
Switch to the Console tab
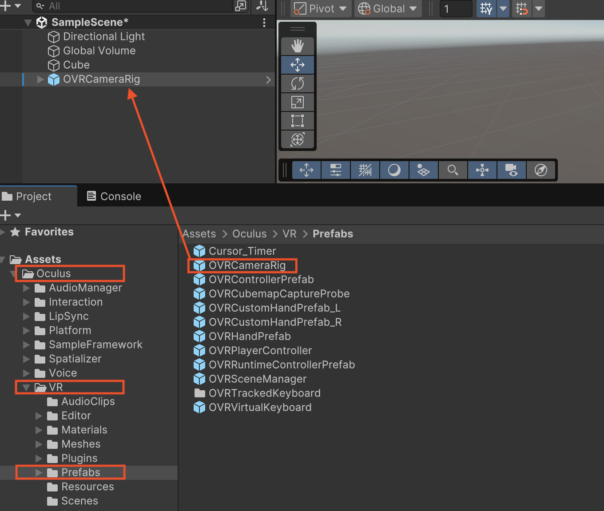coord(114,196)
